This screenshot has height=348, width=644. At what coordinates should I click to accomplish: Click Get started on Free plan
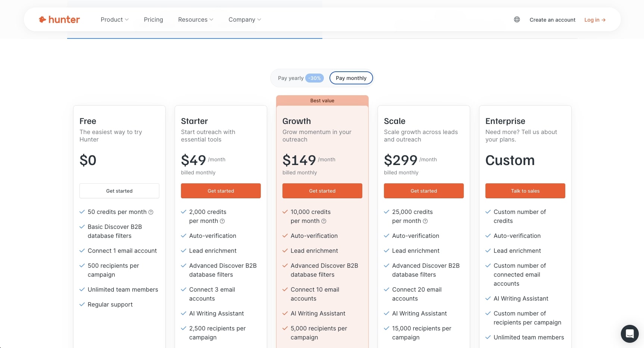tap(119, 191)
